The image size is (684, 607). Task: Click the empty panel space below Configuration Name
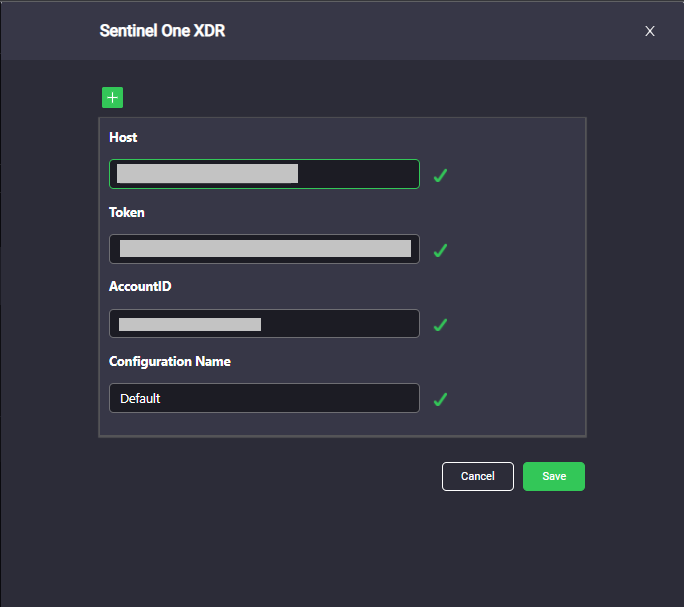click(x=342, y=424)
